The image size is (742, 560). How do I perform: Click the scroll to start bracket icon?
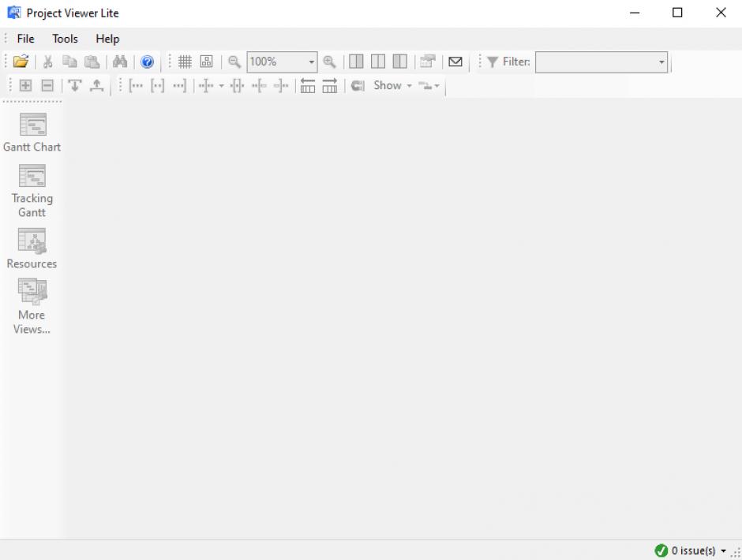click(136, 86)
